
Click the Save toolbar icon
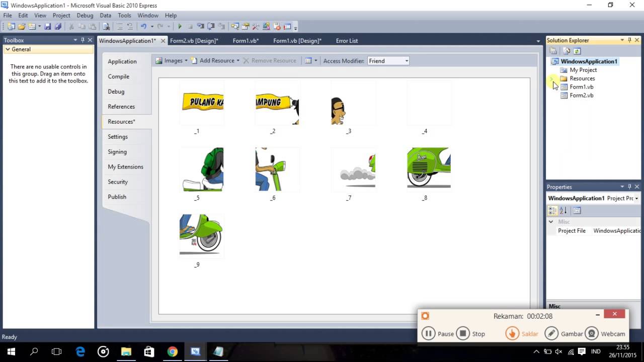coord(47,27)
